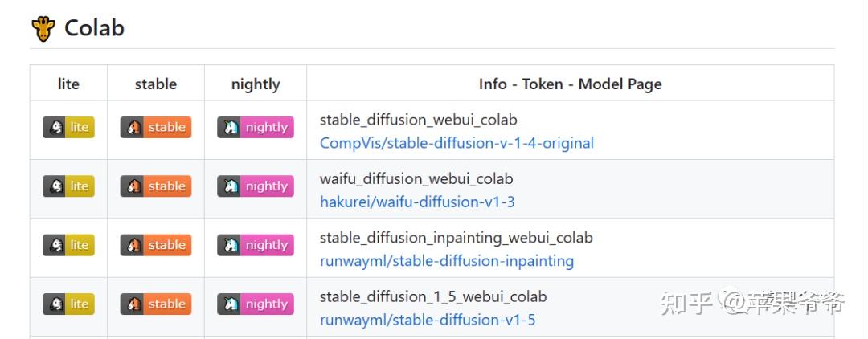Image resolution: width=868 pixels, height=339 pixels.
Task: Go to the runwayml/stable-diffusion-v1-5 link
Action: (428, 320)
